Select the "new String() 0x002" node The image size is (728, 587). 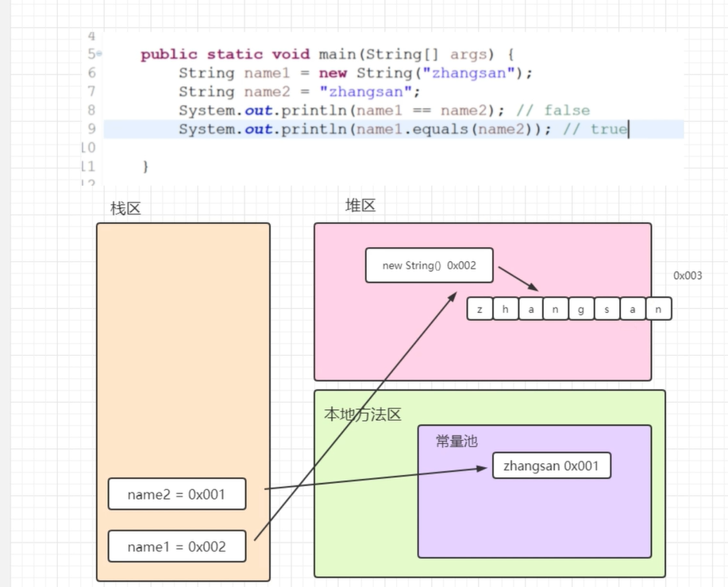point(429,265)
